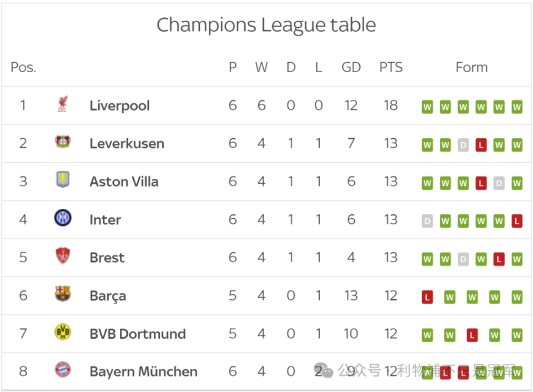The image size is (533, 392).
Task: Open the Aston Villa team link
Action: point(124,182)
